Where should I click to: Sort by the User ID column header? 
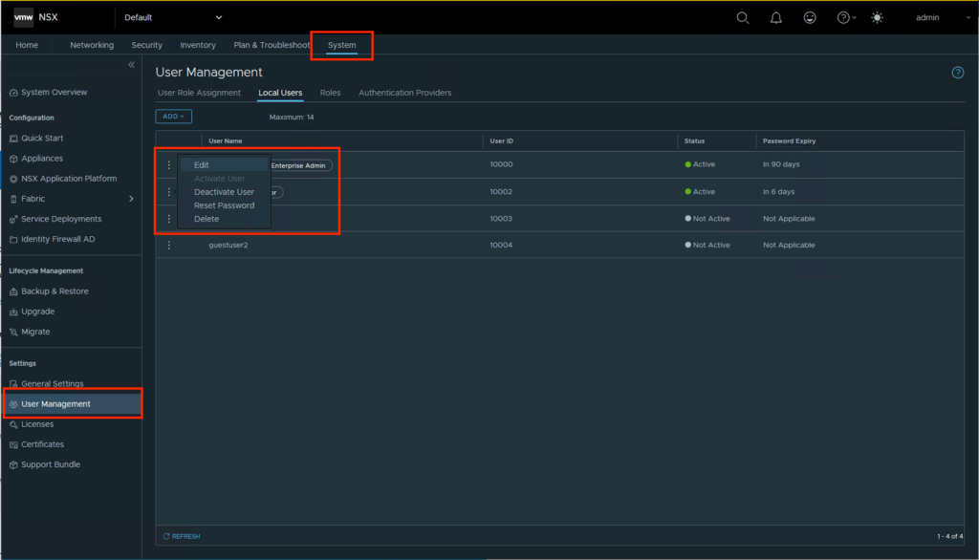pos(502,140)
